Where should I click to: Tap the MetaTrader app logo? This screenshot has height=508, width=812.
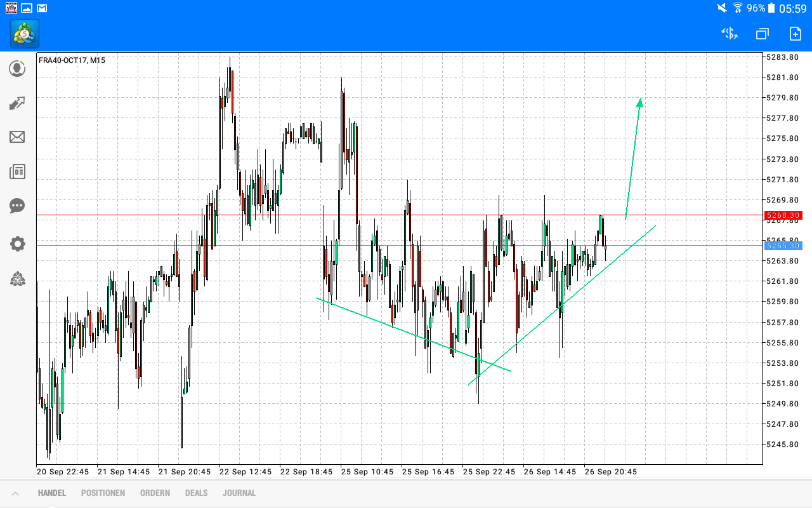point(24,34)
